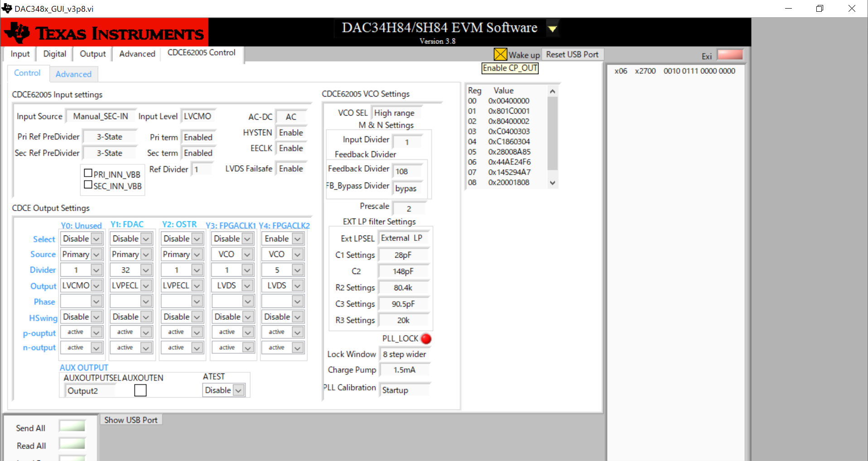Viewport: 868px width, 461px height.
Task: Click the R2 Settings 80.4k field
Action: point(403,288)
